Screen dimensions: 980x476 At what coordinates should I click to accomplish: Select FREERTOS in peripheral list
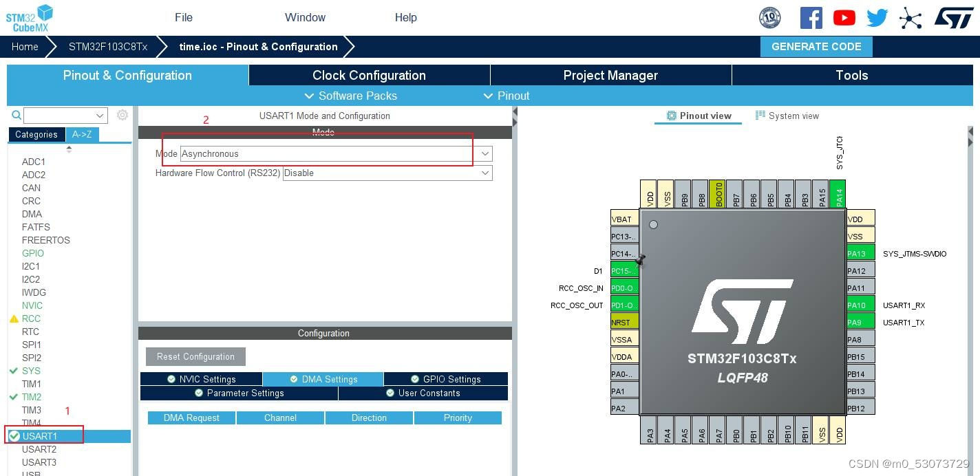pyautogui.click(x=45, y=240)
